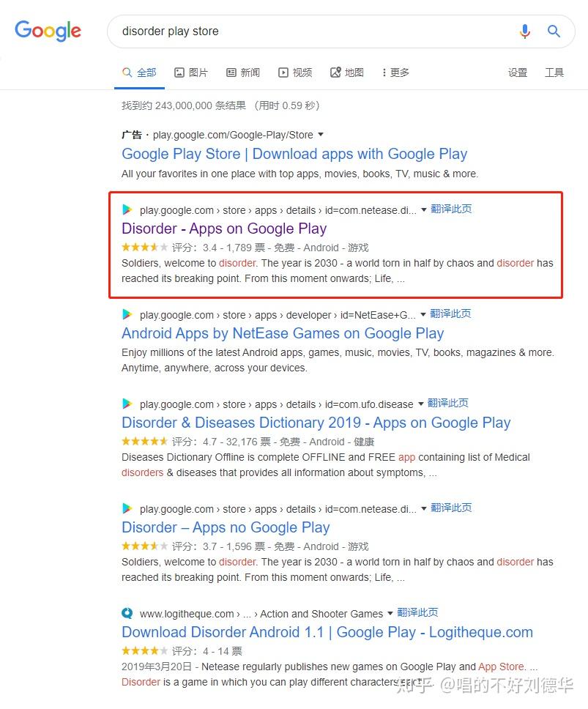Switch to the 新闻 news tab

tap(243, 73)
